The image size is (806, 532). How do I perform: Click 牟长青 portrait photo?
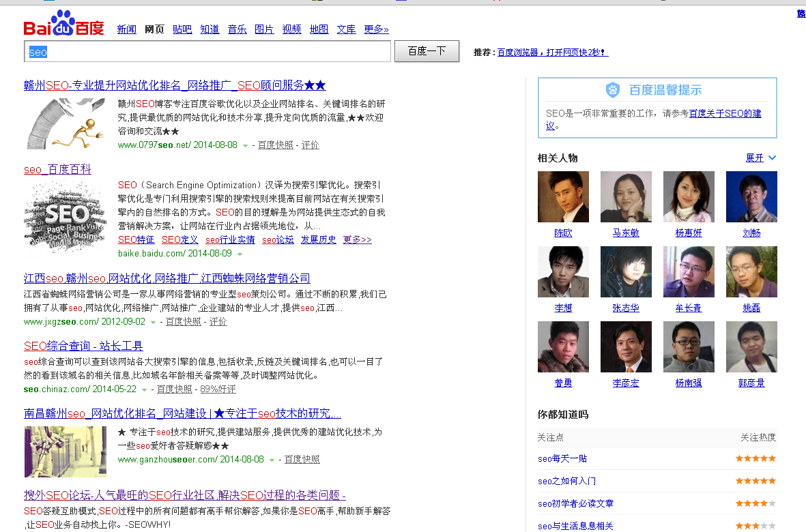[x=689, y=271]
